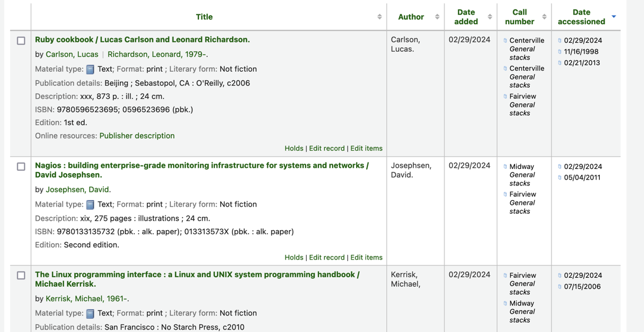Click the item icon beside Midway in the Nagios row
This screenshot has width=644, height=332.
click(x=505, y=167)
